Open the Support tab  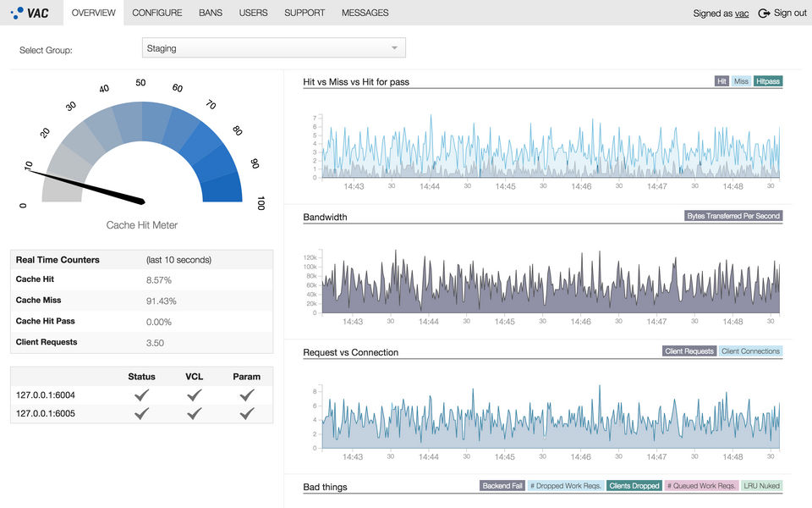(x=304, y=13)
